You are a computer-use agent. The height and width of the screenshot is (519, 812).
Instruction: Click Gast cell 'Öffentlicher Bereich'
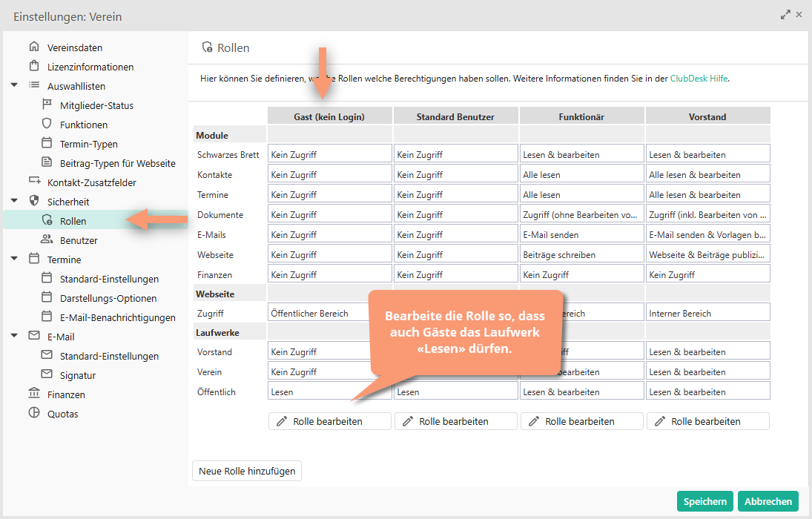click(329, 314)
